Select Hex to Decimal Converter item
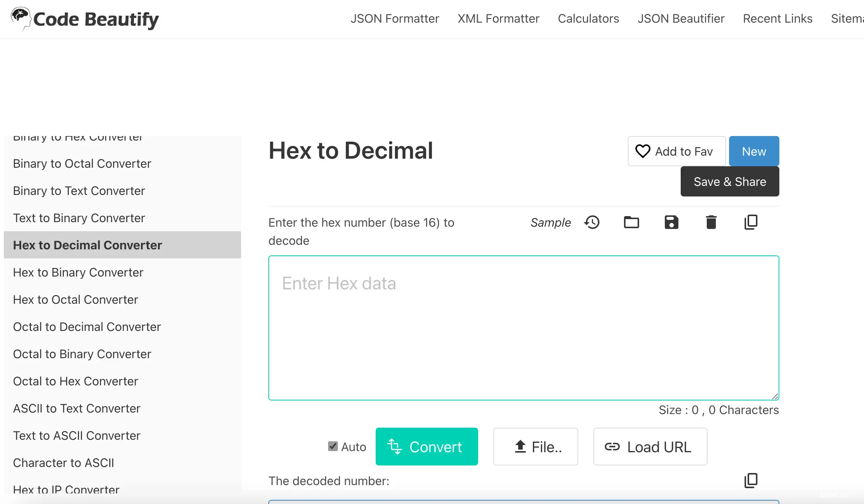 click(122, 245)
